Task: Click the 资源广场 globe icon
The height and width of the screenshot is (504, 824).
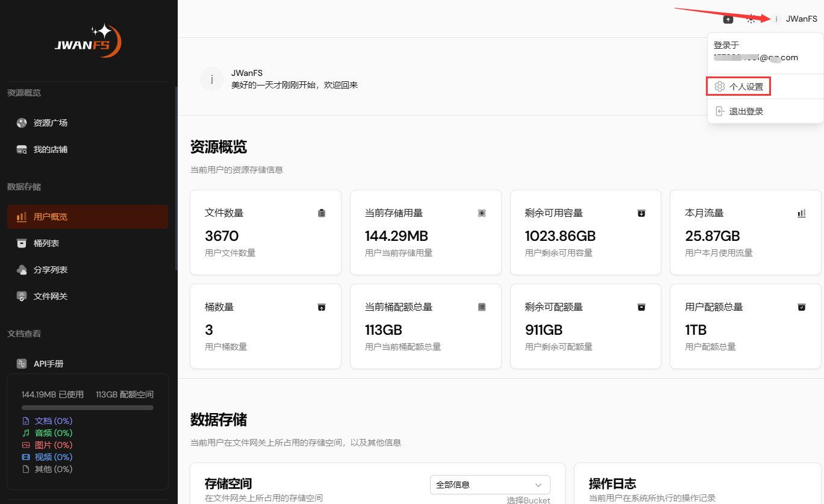Action: [22, 123]
